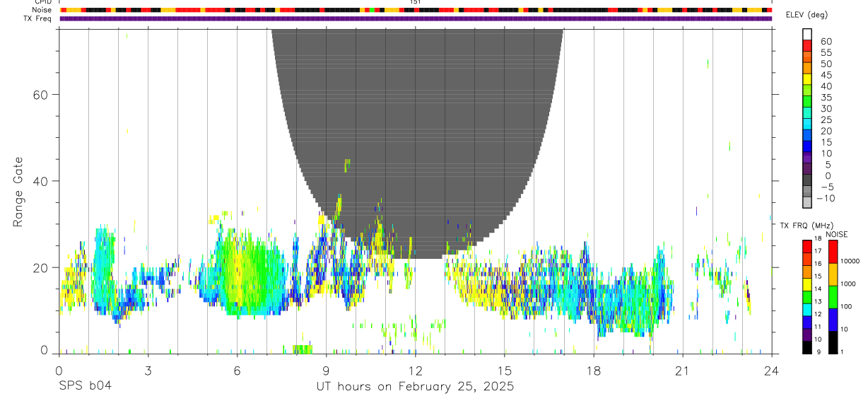Click the '151' CPID value above plot
This screenshot has height=401, width=868.
point(416,2)
